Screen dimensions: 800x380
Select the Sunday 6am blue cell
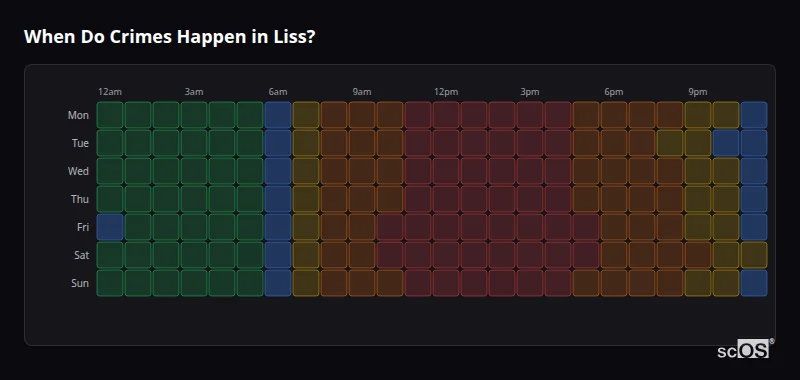coord(278,283)
